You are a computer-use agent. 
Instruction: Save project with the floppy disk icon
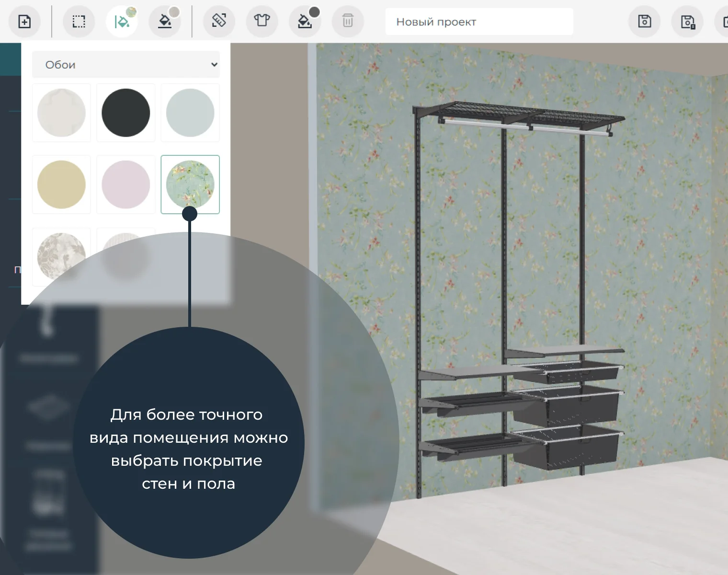click(645, 22)
